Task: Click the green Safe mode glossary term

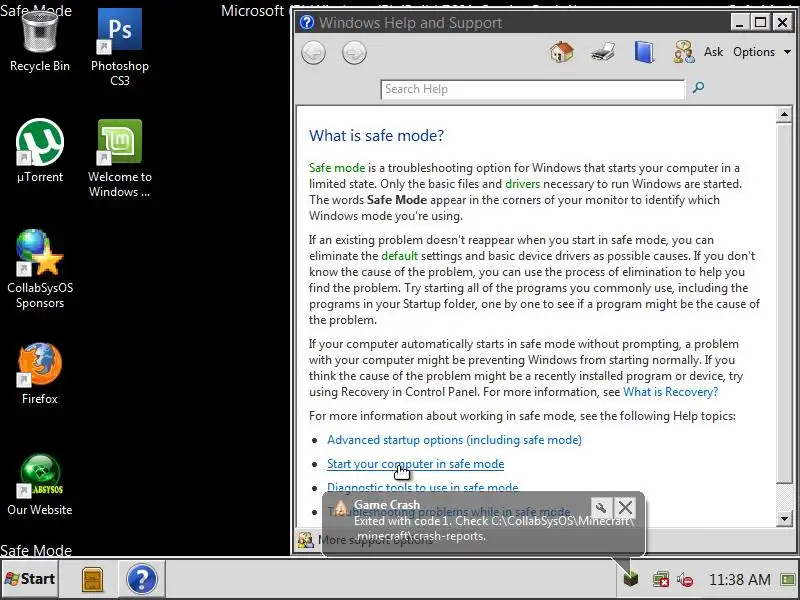Action: pos(337,168)
